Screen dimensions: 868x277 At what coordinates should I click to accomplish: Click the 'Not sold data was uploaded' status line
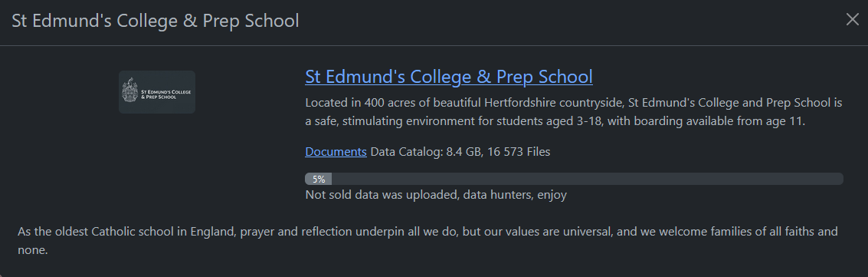436,194
